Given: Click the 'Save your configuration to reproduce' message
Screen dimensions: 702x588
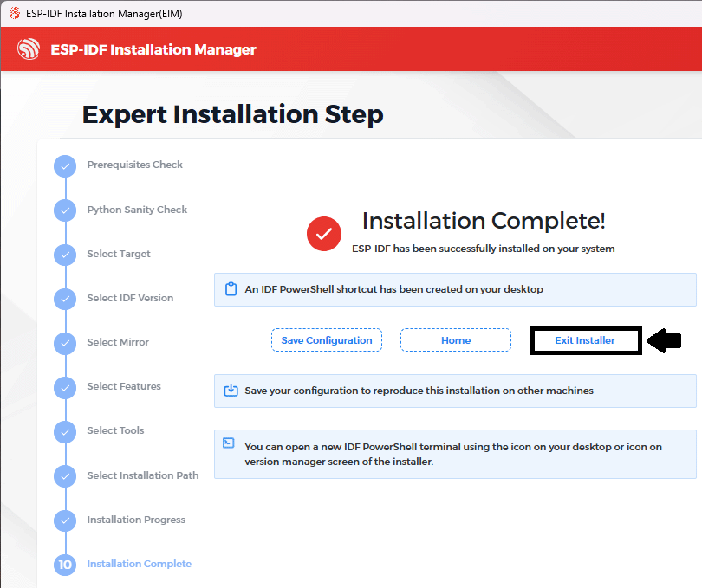Looking at the screenshot, I should point(419,391).
